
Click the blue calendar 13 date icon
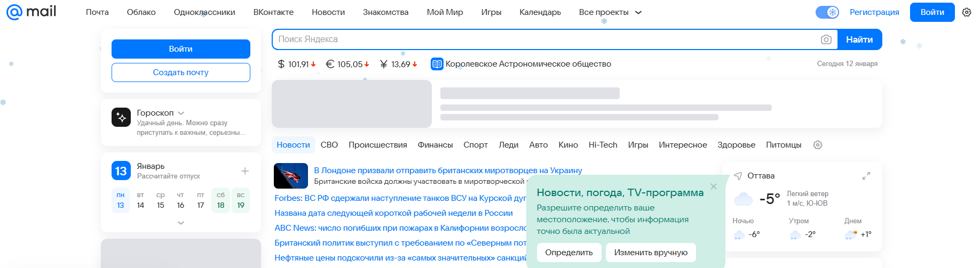pyautogui.click(x=121, y=171)
